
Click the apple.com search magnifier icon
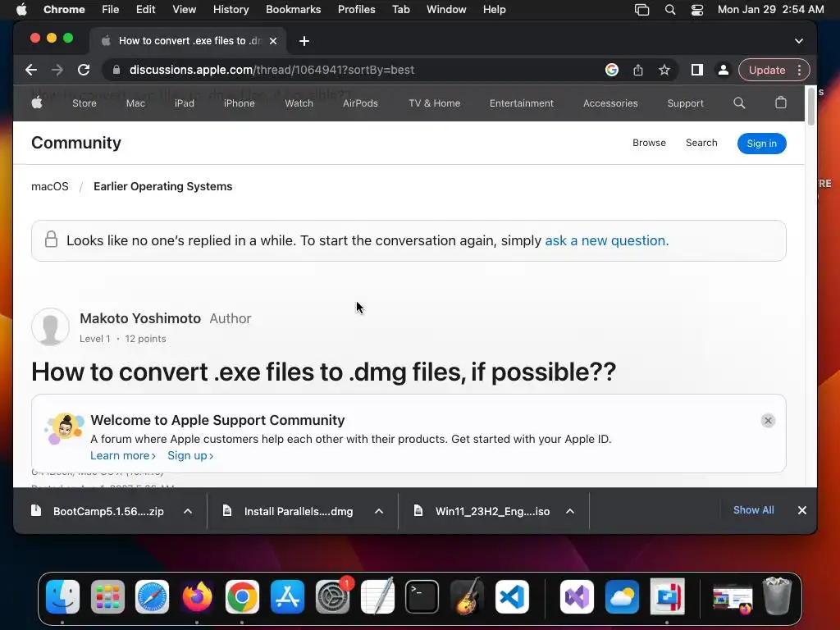click(739, 103)
